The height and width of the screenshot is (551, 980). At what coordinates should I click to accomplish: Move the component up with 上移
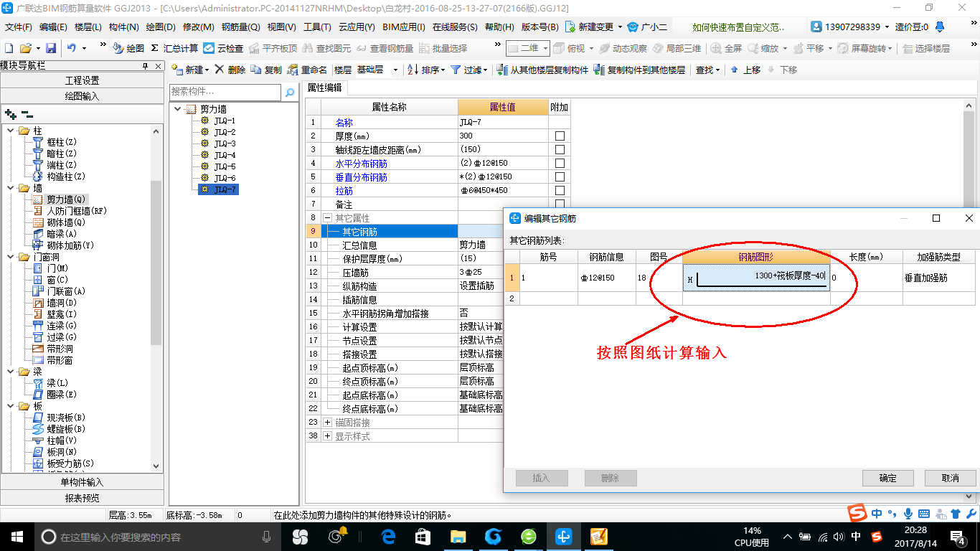click(745, 70)
